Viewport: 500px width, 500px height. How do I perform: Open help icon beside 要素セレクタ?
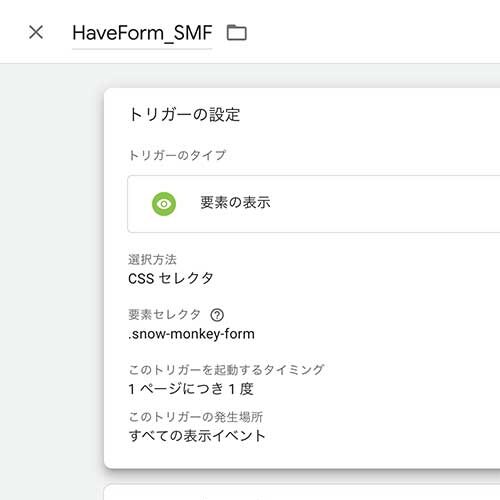point(217,315)
